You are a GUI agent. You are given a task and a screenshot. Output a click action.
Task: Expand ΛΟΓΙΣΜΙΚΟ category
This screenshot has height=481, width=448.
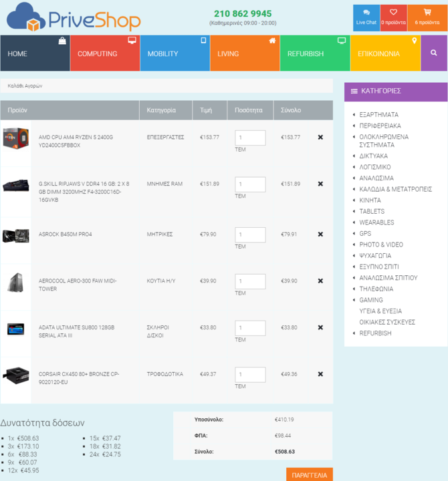coord(375,167)
